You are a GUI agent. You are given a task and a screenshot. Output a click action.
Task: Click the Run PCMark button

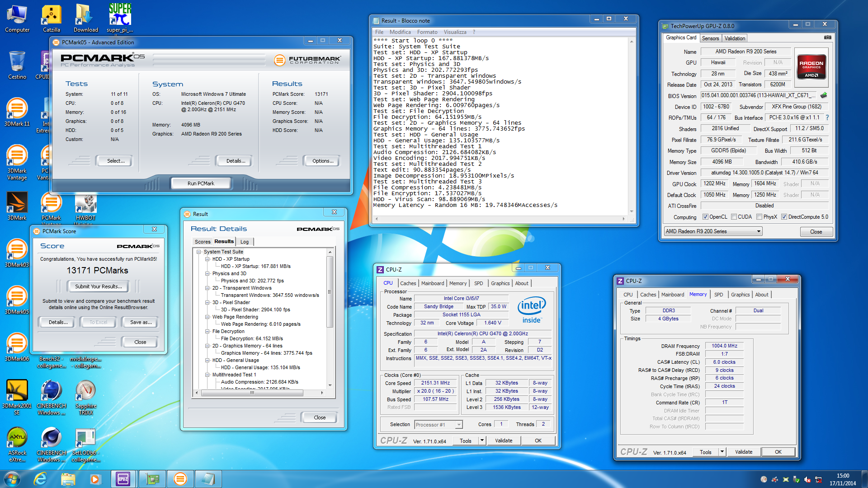click(201, 183)
